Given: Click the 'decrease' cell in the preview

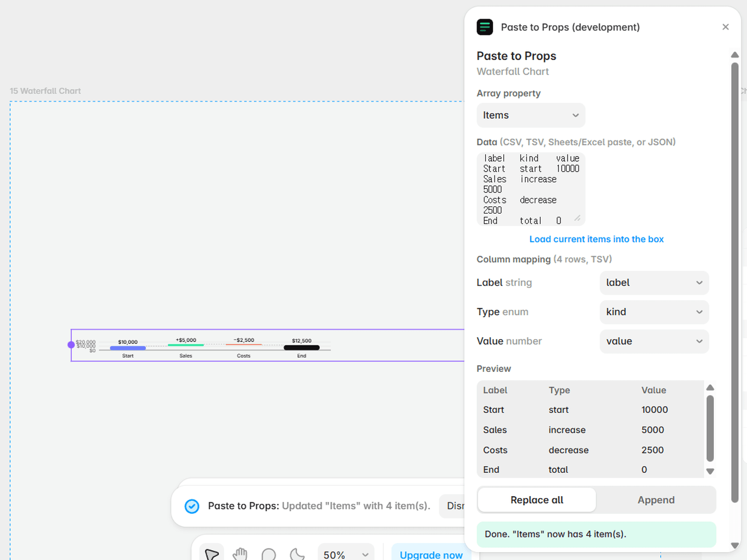Looking at the screenshot, I should 568,450.
